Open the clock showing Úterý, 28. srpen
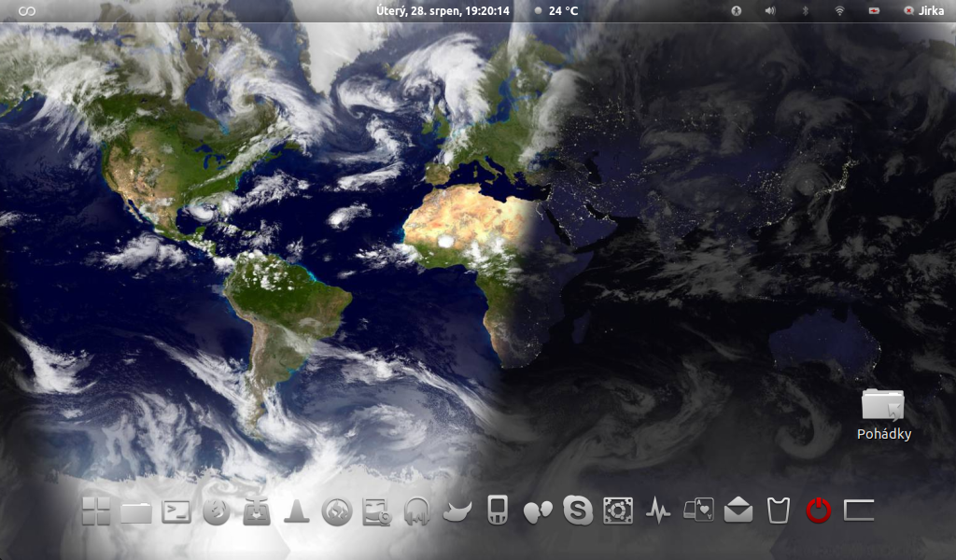The image size is (956, 560). tap(443, 11)
